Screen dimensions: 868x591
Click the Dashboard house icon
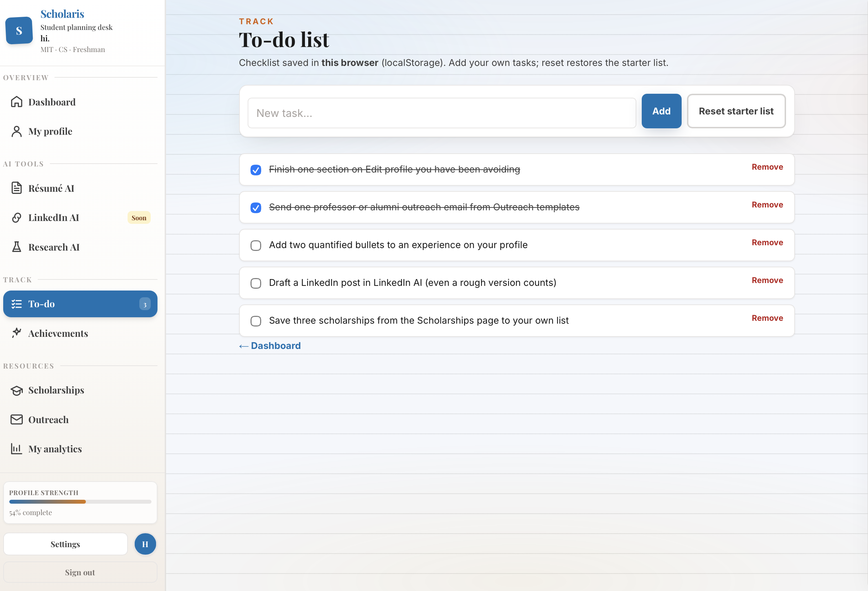(x=16, y=102)
